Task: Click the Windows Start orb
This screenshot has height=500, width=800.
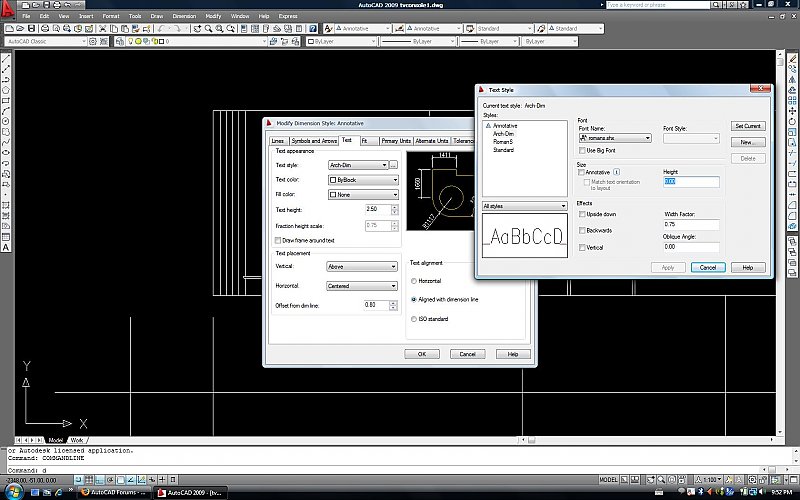Action: click(13, 492)
